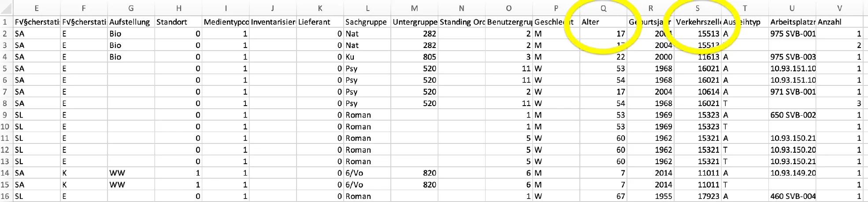
Task: Select the 'Standort' header cell
Action: 178,22
